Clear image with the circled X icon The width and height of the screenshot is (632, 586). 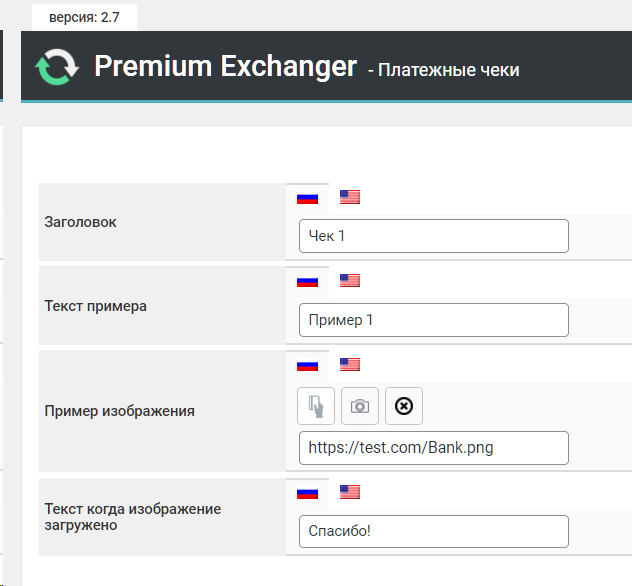pos(404,406)
